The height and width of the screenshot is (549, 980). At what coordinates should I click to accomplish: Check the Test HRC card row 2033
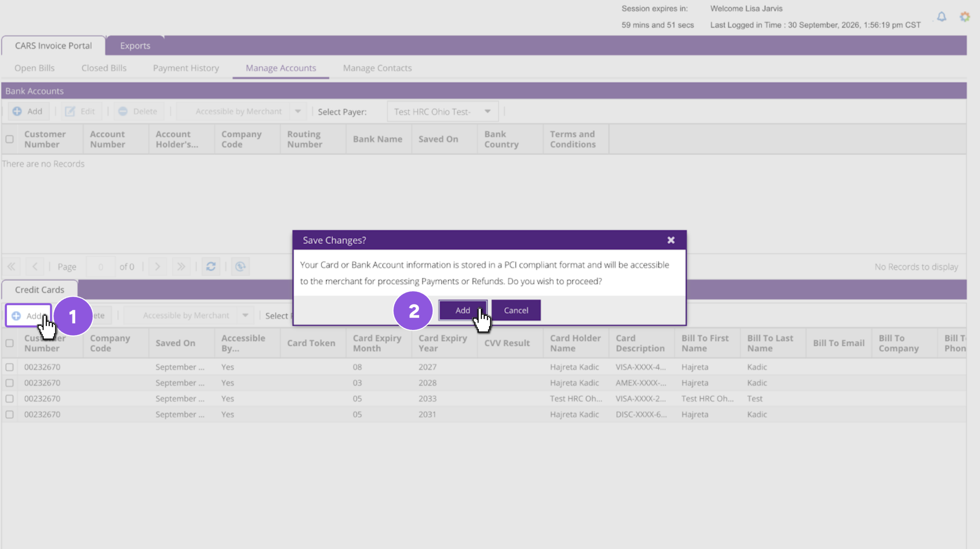(10, 399)
